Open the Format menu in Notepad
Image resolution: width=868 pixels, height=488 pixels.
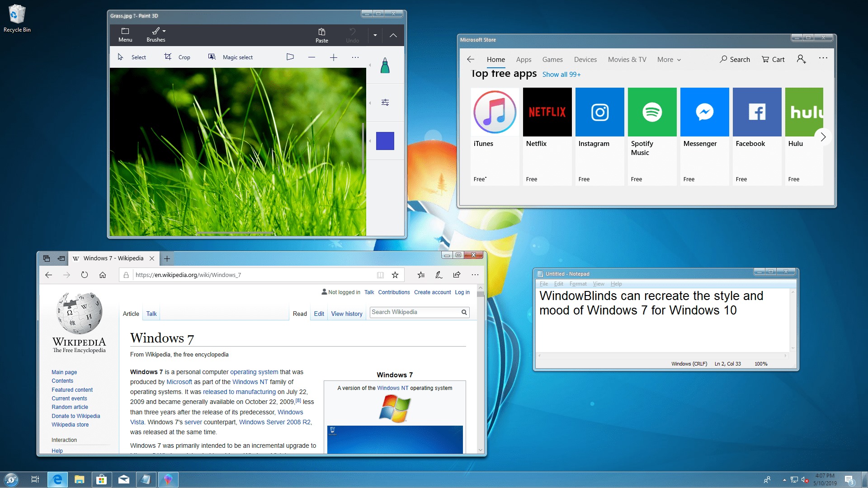578,284
